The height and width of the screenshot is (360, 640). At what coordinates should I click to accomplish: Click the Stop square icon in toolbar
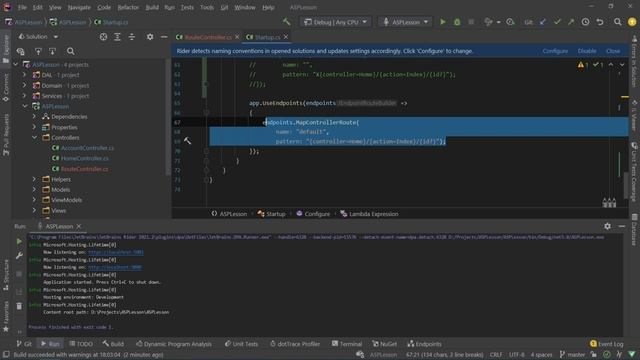click(471, 22)
